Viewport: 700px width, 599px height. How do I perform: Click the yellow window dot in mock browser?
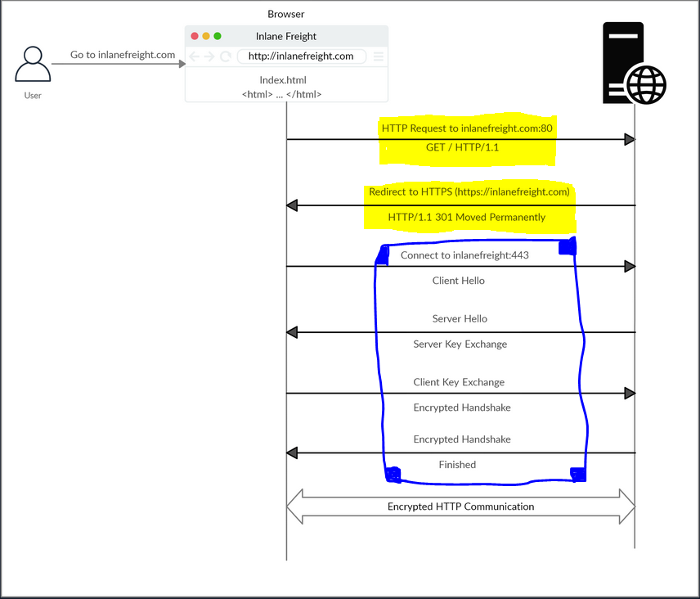pos(206,36)
